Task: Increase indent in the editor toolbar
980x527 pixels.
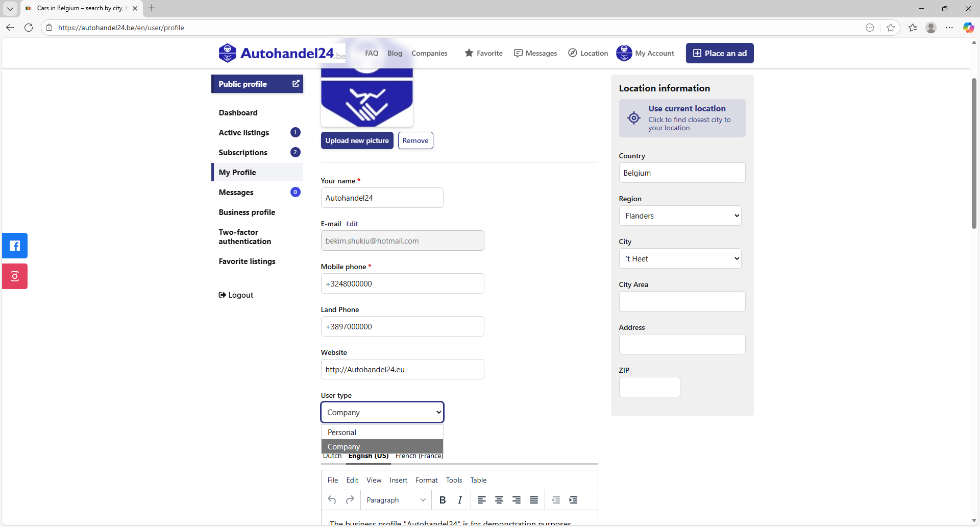Action: point(573,500)
